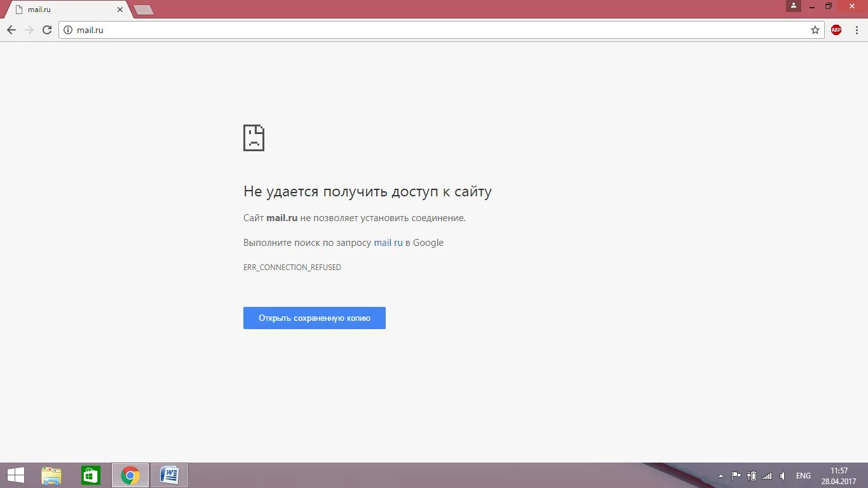Open Action Center flag icon
Screen dimensions: 868x488
736,475
